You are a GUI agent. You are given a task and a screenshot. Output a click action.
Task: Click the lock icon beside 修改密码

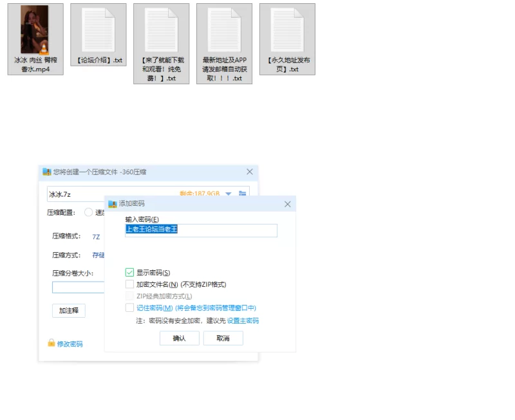pyautogui.click(x=51, y=343)
